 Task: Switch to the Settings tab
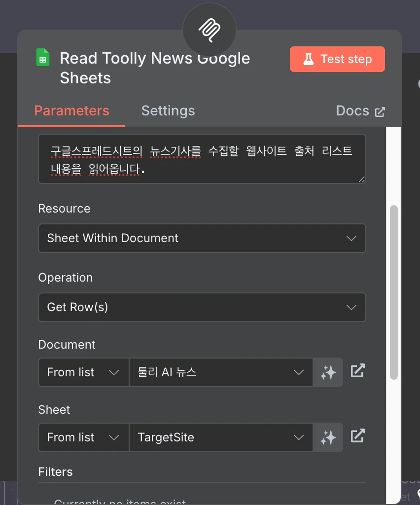(168, 111)
